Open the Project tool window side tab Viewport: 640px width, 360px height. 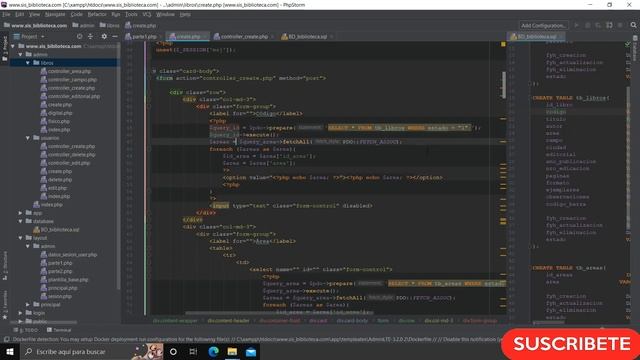5,48
